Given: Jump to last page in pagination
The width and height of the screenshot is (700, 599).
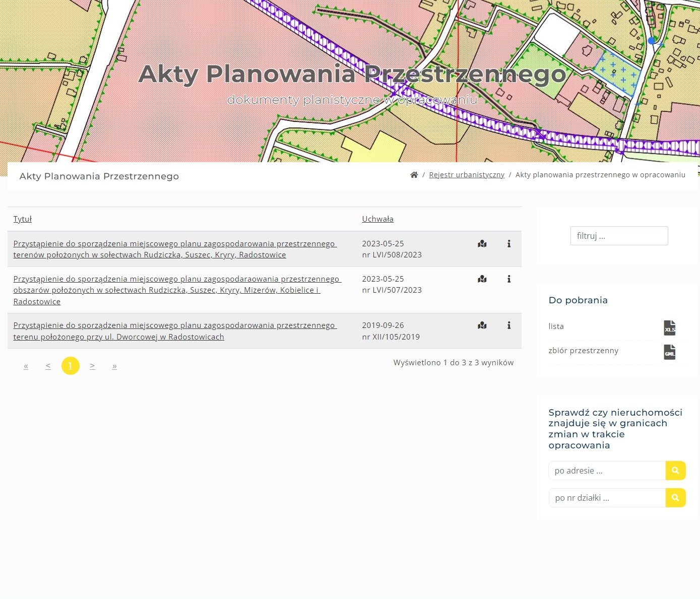Looking at the screenshot, I should [x=114, y=366].
